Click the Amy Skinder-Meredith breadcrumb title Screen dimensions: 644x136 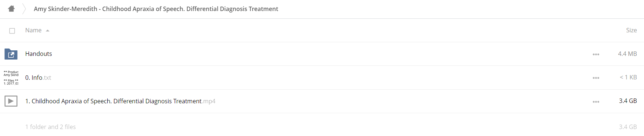pyautogui.click(x=156, y=9)
